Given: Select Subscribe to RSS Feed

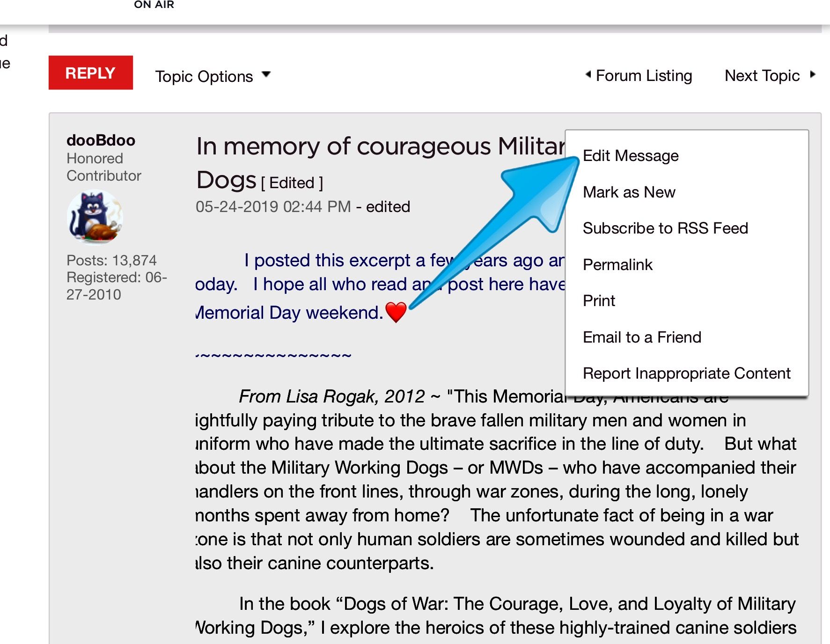Looking at the screenshot, I should tap(665, 228).
